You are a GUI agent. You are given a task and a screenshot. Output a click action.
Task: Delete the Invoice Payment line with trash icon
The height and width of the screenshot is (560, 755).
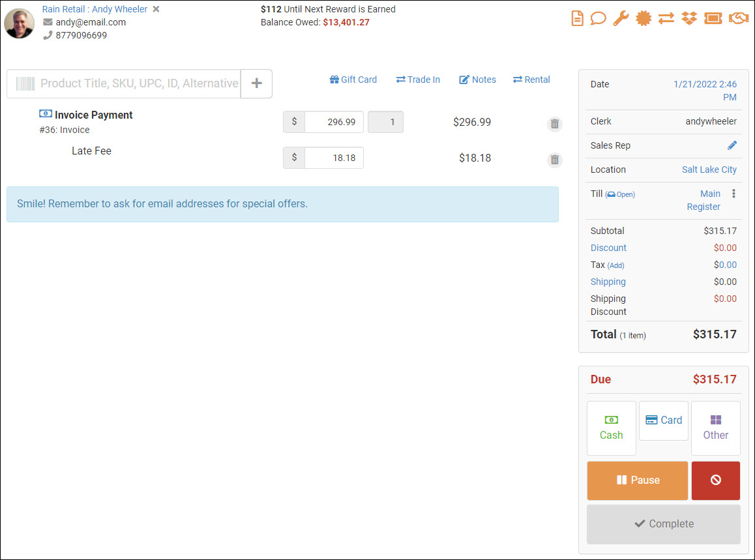[x=555, y=124]
